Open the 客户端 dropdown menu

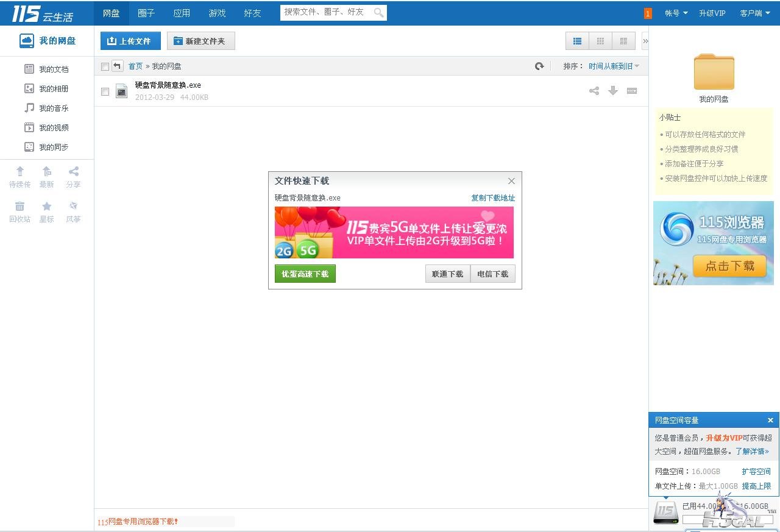tap(755, 13)
